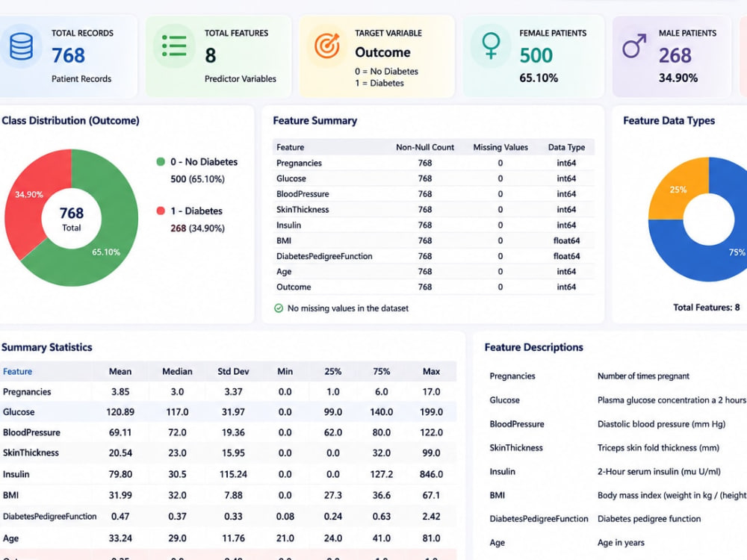747x560 pixels.
Task: Click the Insulin max value 846.0
Action: pos(431,474)
